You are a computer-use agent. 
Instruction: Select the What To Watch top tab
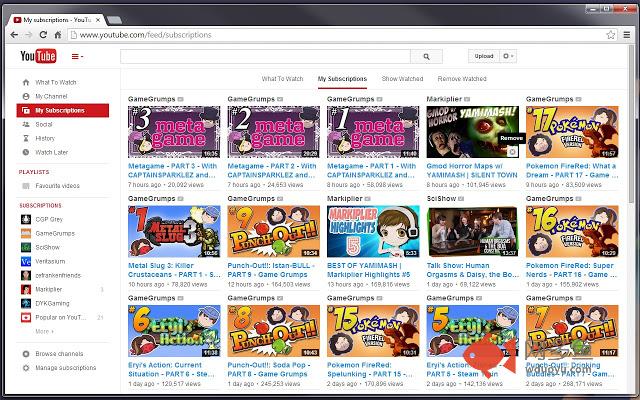tap(282, 79)
